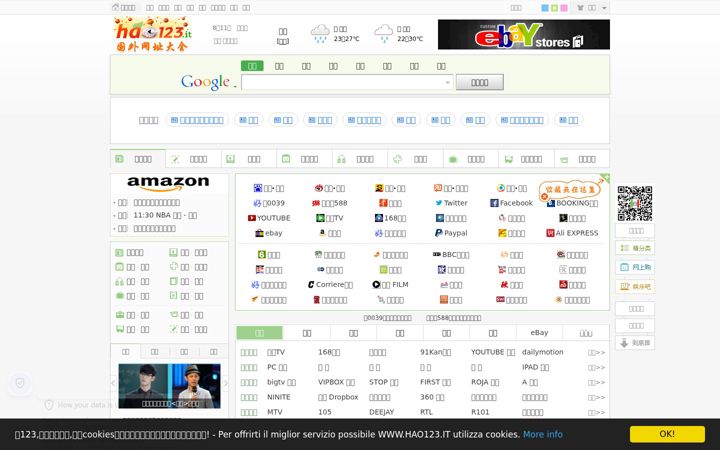Expand more links in the ROJA row
Viewport: 720px width, 450px height.
pyautogui.click(x=596, y=382)
